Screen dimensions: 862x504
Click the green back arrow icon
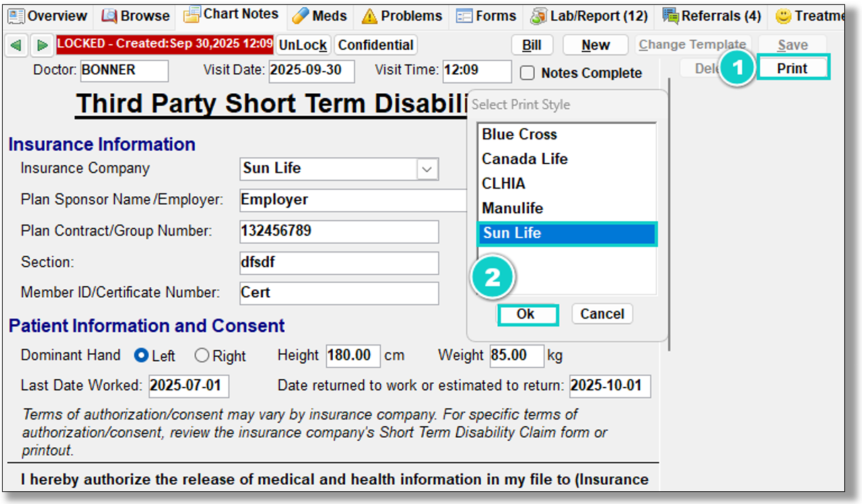click(16, 45)
